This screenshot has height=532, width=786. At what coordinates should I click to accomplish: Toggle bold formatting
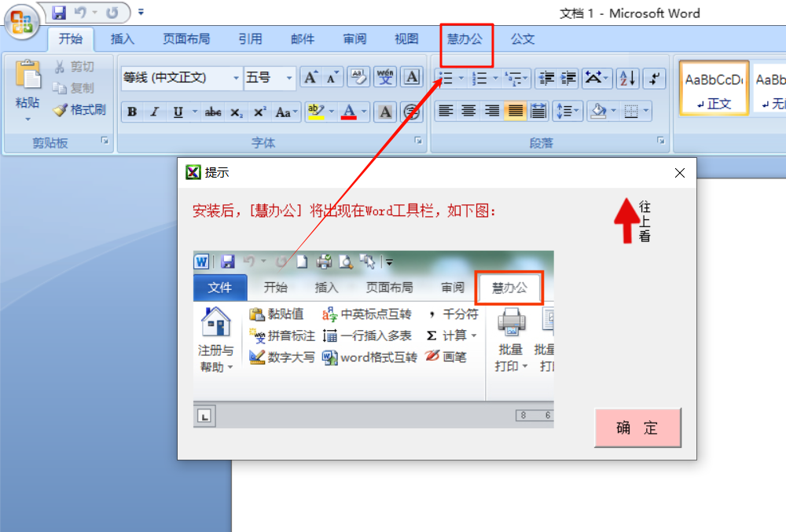132,112
